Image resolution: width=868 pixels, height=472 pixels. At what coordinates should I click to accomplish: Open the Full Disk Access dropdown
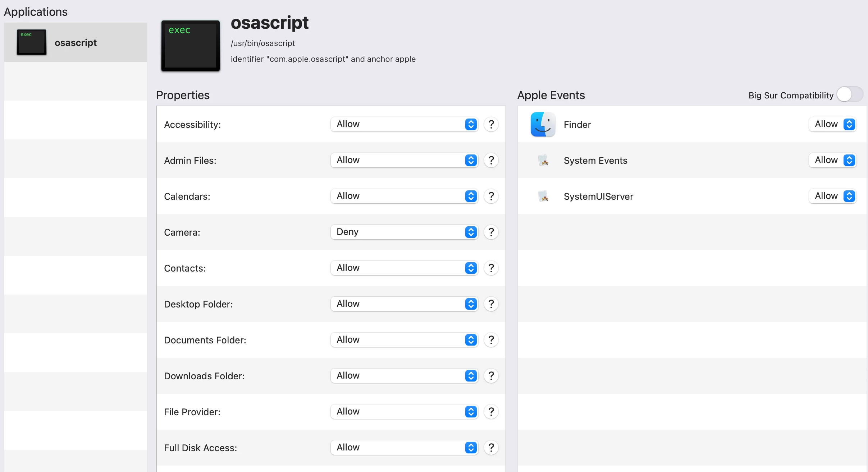(404, 448)
